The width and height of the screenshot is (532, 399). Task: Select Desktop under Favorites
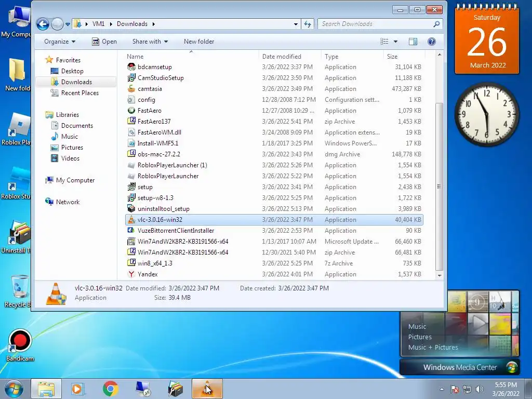[72, 71]
